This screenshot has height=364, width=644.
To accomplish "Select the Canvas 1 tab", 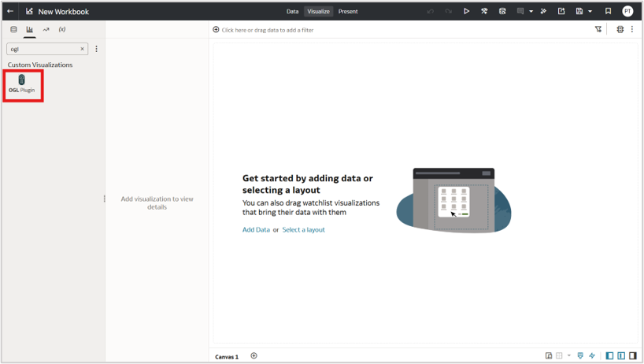I will (x=227, y=357).
